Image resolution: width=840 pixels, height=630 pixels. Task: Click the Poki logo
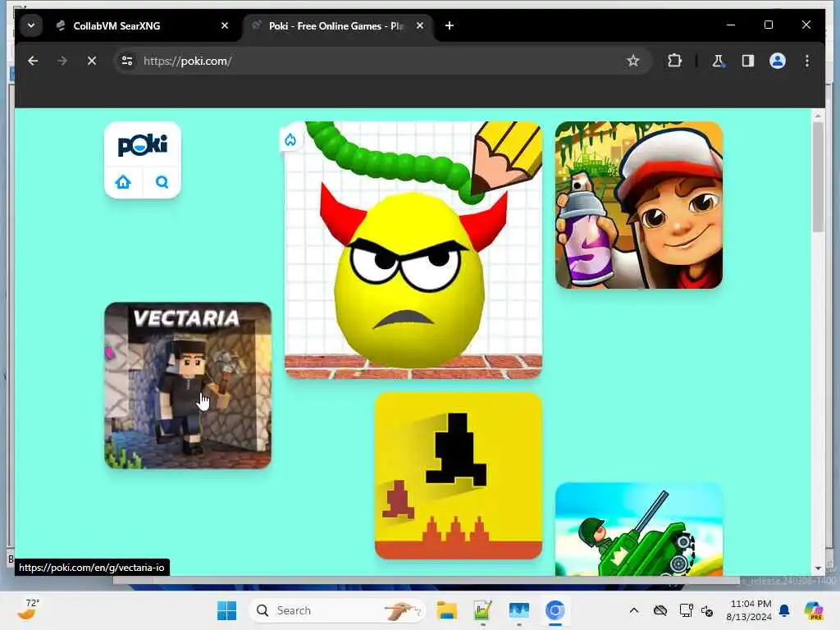click(x=143, y=144)
